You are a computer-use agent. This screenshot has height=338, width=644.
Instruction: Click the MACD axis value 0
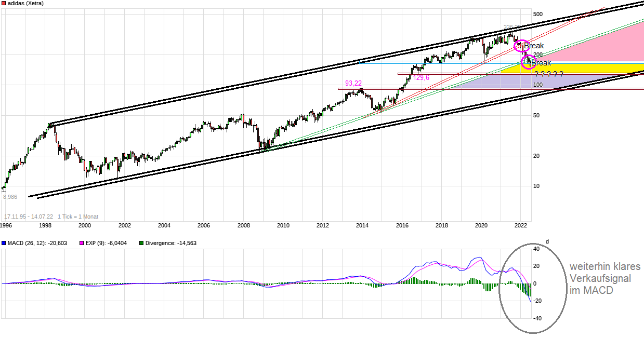tap(535, 283)
